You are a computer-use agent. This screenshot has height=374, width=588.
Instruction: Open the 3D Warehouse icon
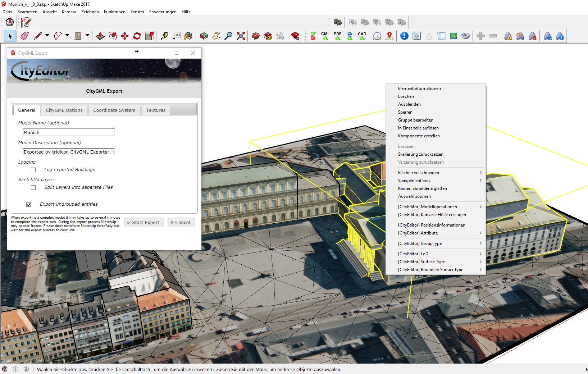[256, 36]
